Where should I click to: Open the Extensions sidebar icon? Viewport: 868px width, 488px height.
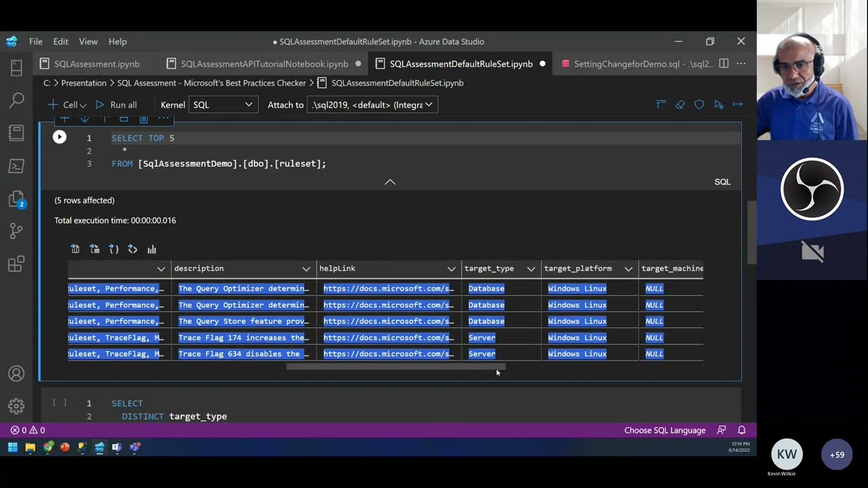(16, 264)
